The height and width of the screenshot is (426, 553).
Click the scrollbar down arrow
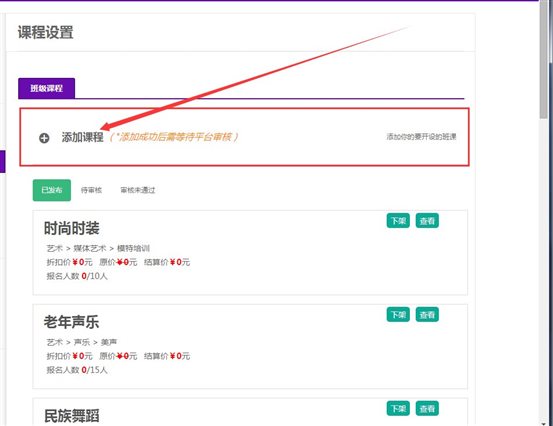click(543, 422)
